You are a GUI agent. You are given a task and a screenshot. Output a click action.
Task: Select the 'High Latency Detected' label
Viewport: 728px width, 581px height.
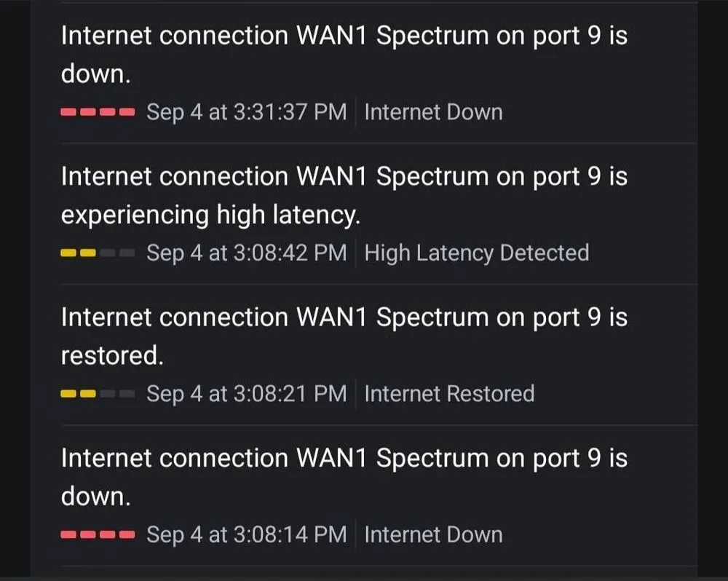pos(476,253)
